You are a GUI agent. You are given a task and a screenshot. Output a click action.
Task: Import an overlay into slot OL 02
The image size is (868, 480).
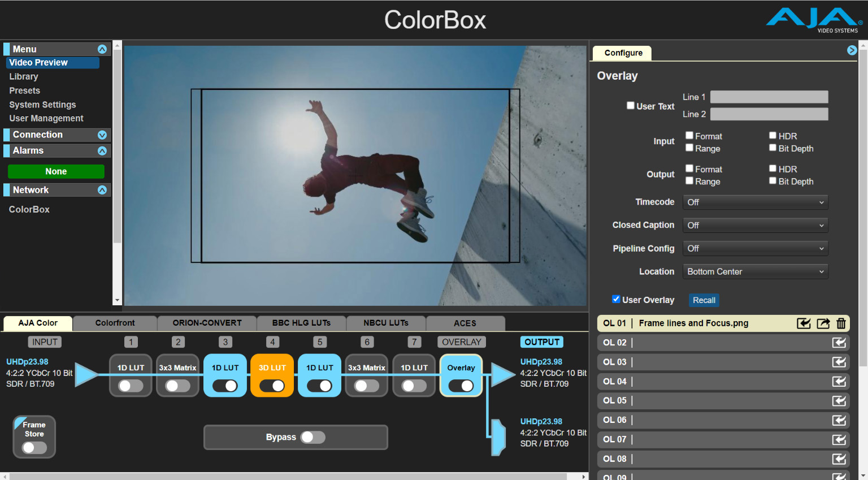tap(839, 343)
